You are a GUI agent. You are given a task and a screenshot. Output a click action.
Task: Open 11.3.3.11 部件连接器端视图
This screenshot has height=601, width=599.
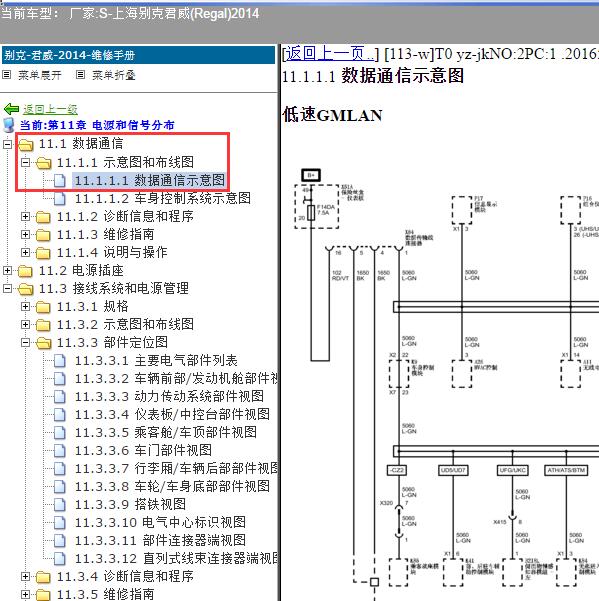(160, 541)
